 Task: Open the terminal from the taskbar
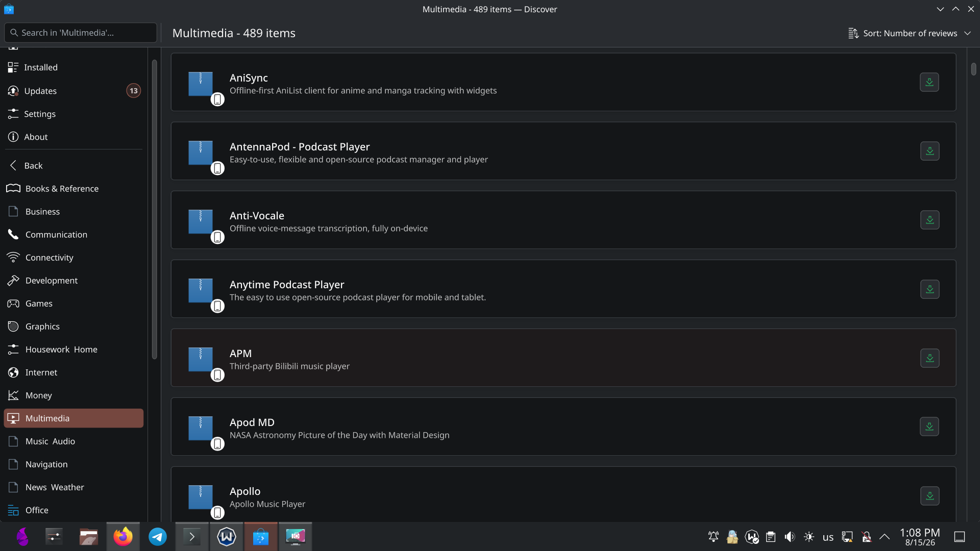[192, 537]
